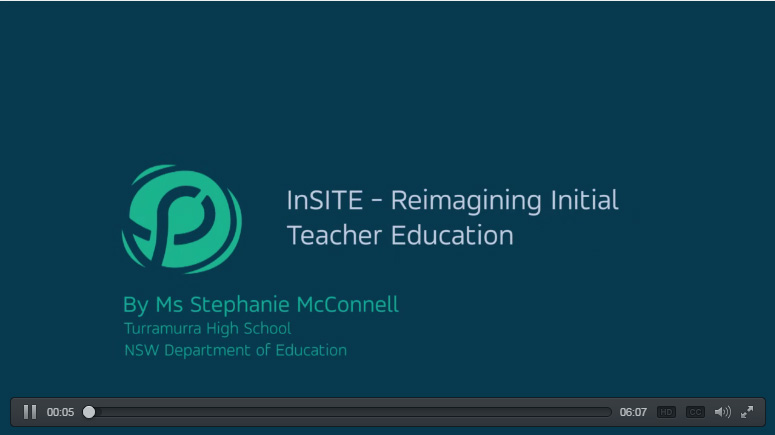Turn on closed captions (CC)
This screenshot has height=435, width=775.
pos(695,412)
